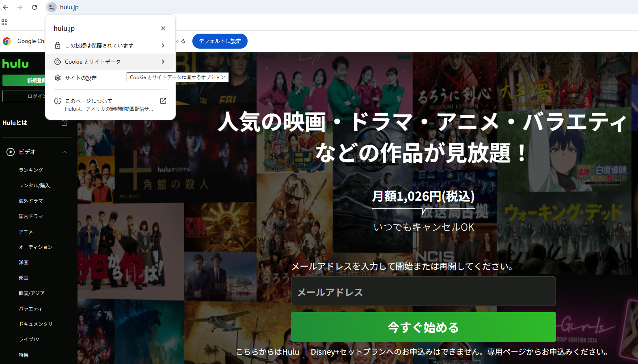This screenshot has height=364, width=638.
Task: Open the apps grid icon in bookmarks bar
Action: (x=4, y=22)
